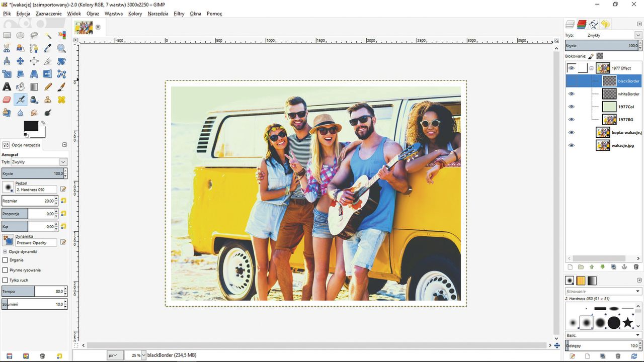Hide the kopia: wakacje.jpg layer

click(x=571, y=133)
